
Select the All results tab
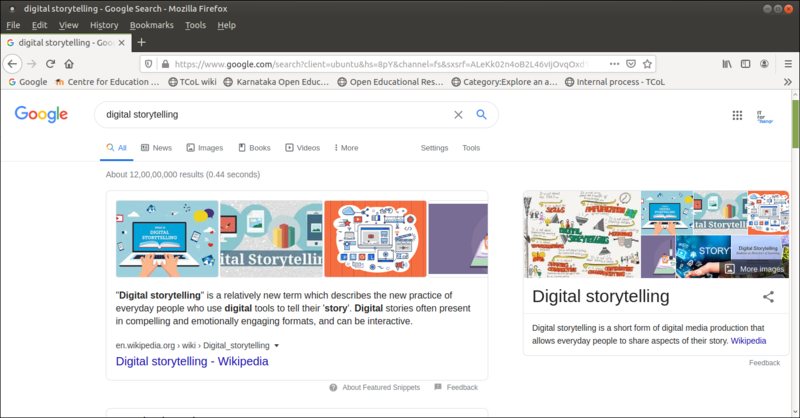116,147
